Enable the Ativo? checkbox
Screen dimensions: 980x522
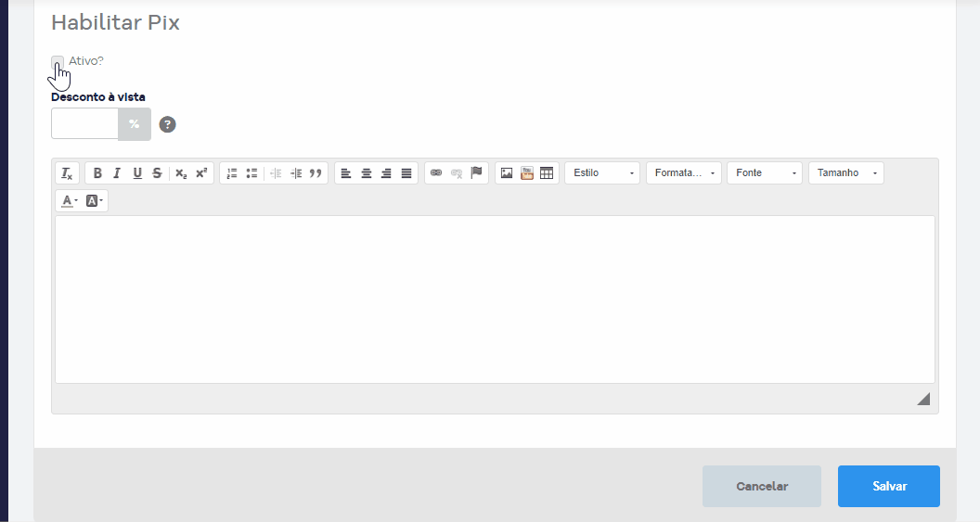click(x=58, y=62)
